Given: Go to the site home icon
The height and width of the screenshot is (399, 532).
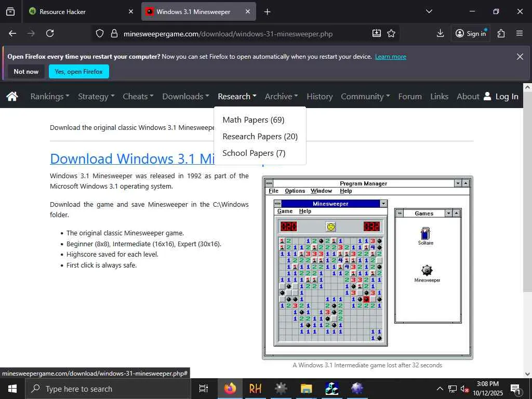Looking at the screenshot, I should click(x=12, y=96).
